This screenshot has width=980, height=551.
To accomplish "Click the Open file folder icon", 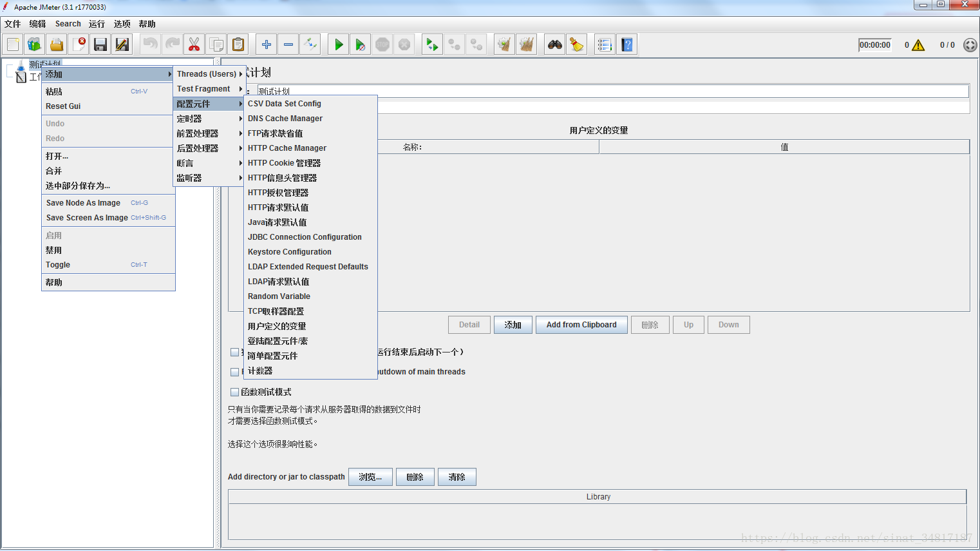I will point(57,44).
